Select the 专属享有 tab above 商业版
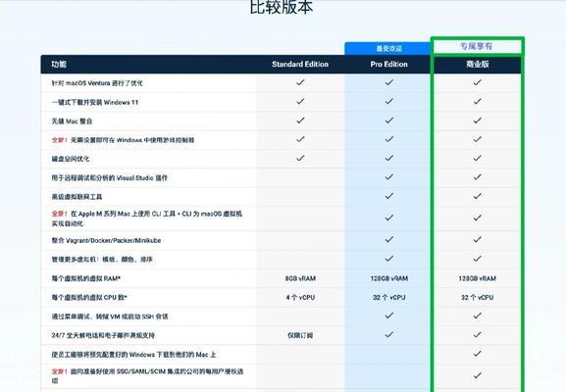The width and height of the screenshot is (566, 392). [x=477, y=46]
